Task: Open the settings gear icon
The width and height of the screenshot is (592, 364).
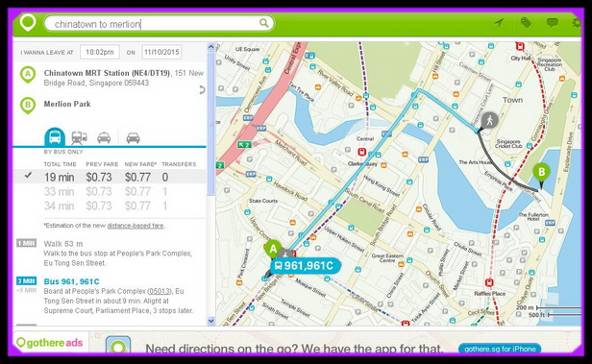Action: coord(577,23)
